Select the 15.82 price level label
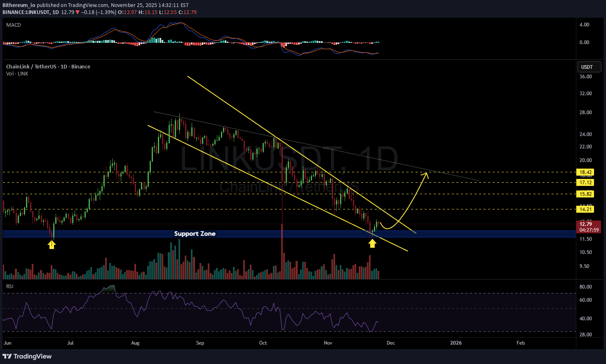This screenshot has height=364, width=606. point(585,194)
